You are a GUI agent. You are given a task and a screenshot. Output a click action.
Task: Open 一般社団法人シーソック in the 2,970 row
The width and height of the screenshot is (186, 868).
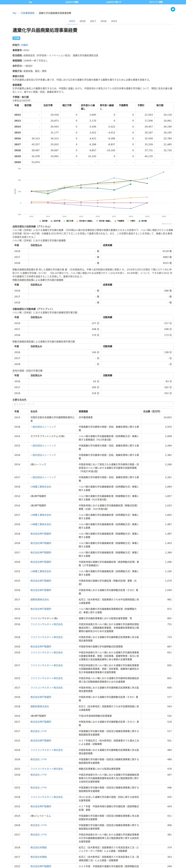[43, 427]
